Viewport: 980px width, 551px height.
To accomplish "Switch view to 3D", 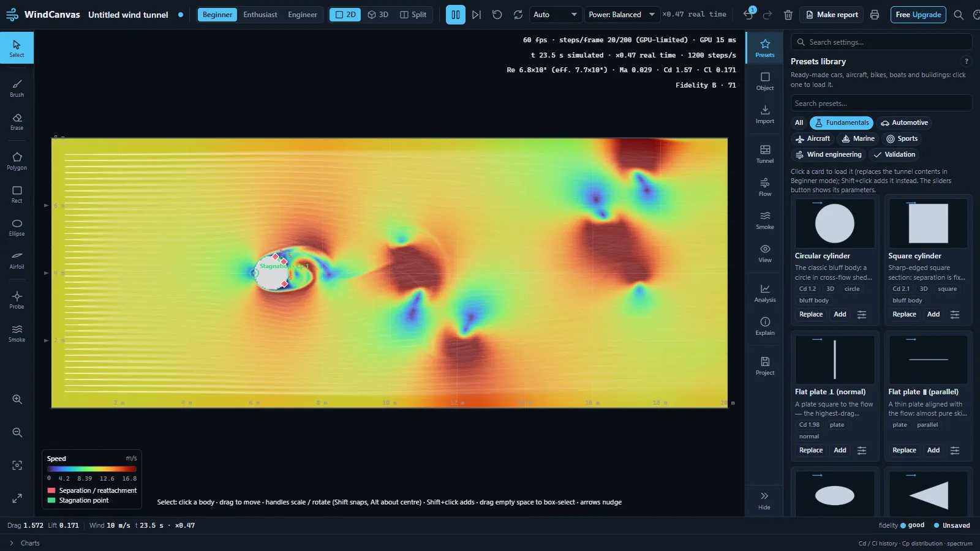I will click(x=378, y=15).
